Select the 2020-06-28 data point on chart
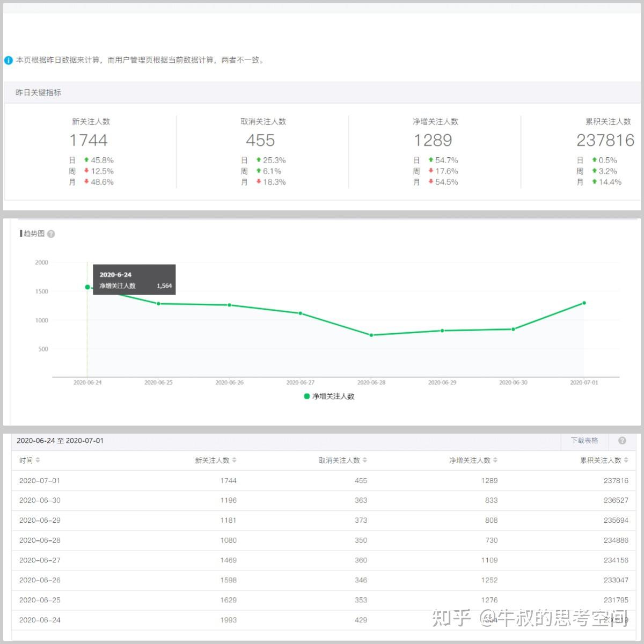The width and height of the screenshot is (644, 644). coord(371,335)
